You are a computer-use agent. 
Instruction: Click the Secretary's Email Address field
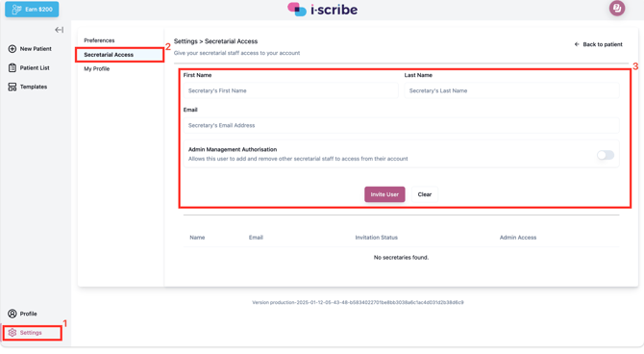401,125
